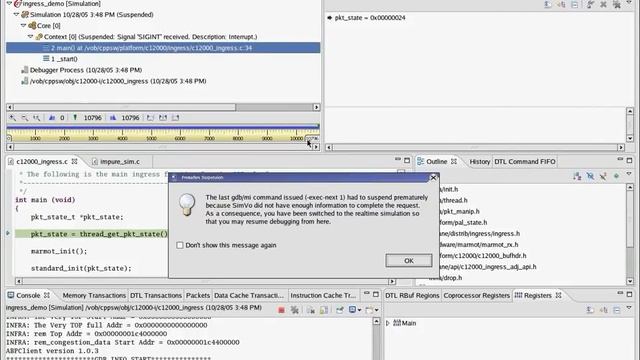Image resolution: width=640 pixels, height=360 pixels.
Task: Click the middle bookmark flag icon in timeline toolbar
Action: 163,118
